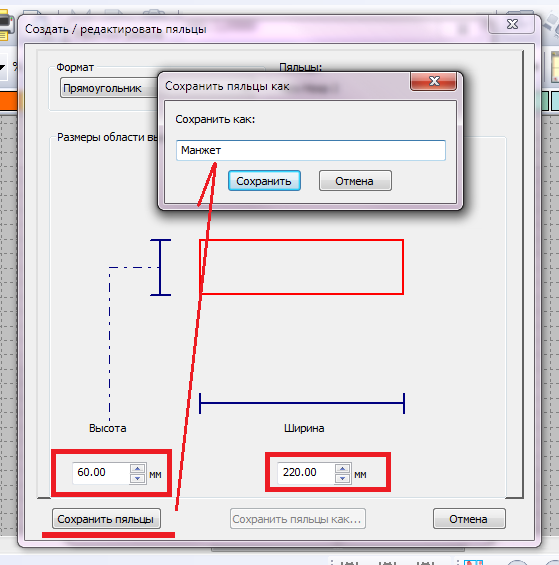
Task: Click the Высота label
Action: pos(107,428)
